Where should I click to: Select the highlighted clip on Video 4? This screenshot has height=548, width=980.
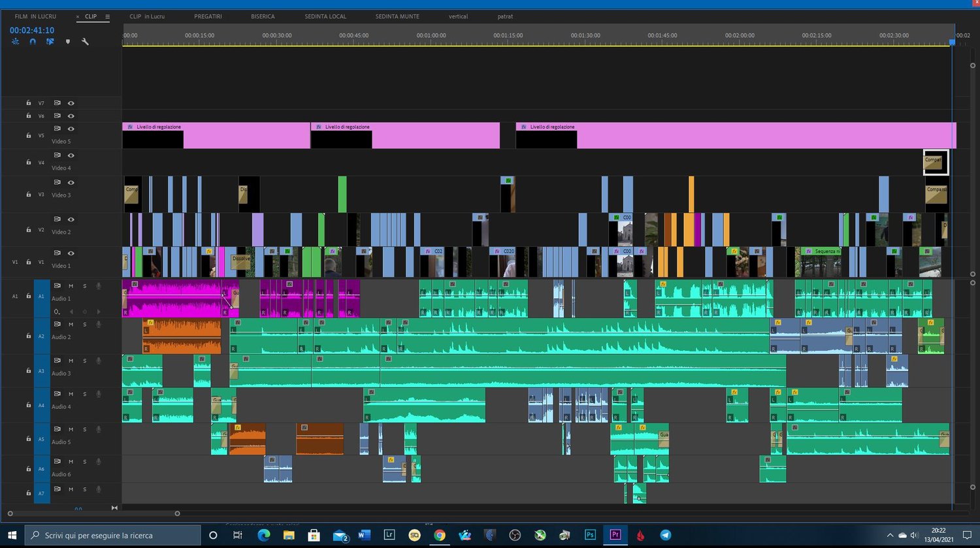coord(936,163)
